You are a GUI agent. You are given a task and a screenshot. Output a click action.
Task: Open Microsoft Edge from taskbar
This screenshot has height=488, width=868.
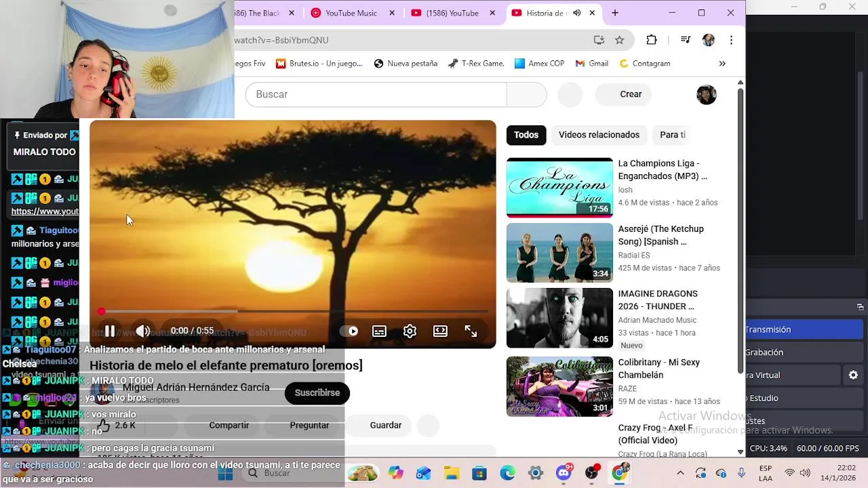(x=507, y=473)
